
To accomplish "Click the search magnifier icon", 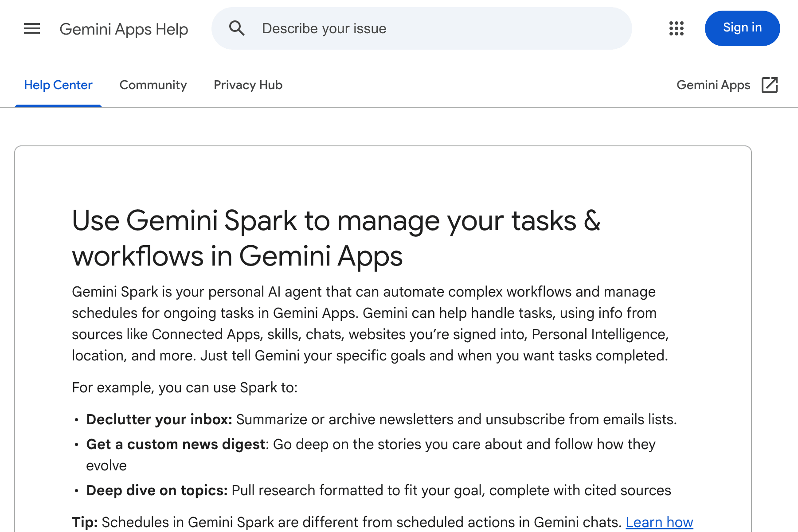I will (237, 28).
